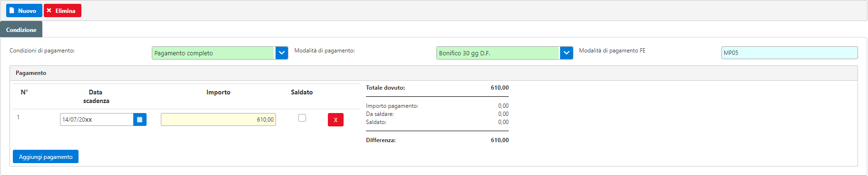Click the Importo field showing 610,00

click(x=218, y=120)
